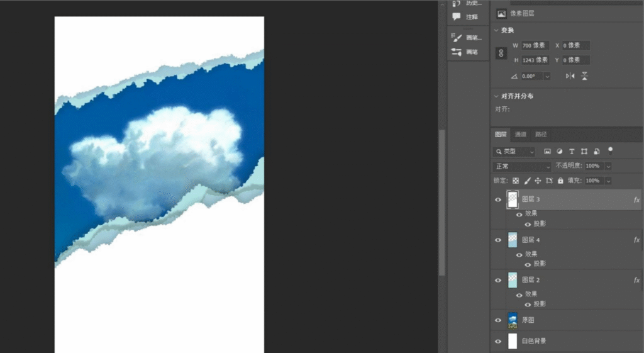Open the History (历史) panel icon

[456, 3]
